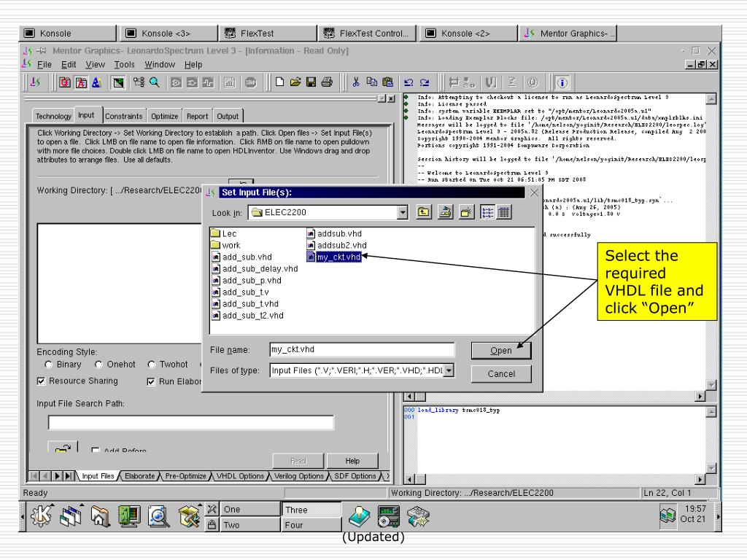
Task: Open the File menu
Action: pyautogui.click(x=44, y=64)
